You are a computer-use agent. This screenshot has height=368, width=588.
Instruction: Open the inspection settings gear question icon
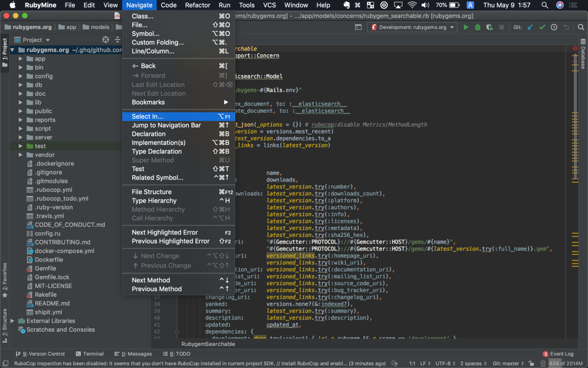[x=394, y=364]
